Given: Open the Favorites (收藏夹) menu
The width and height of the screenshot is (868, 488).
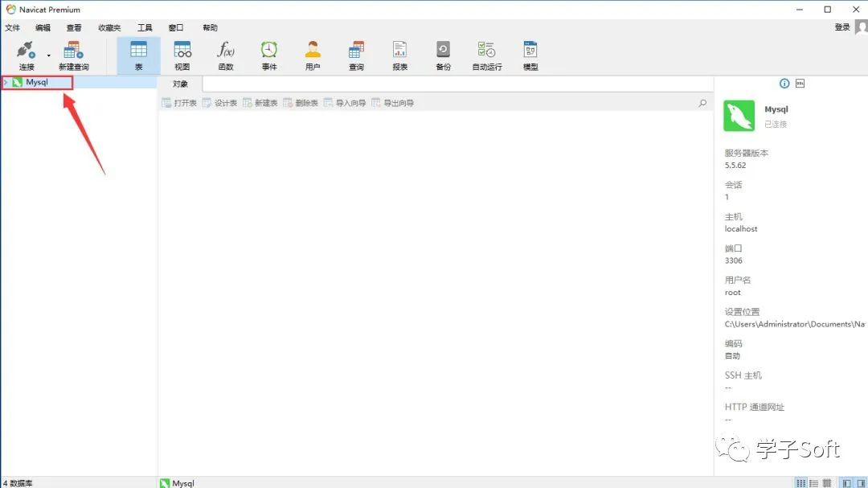Looking at the screenshot, I should [109, 27].
